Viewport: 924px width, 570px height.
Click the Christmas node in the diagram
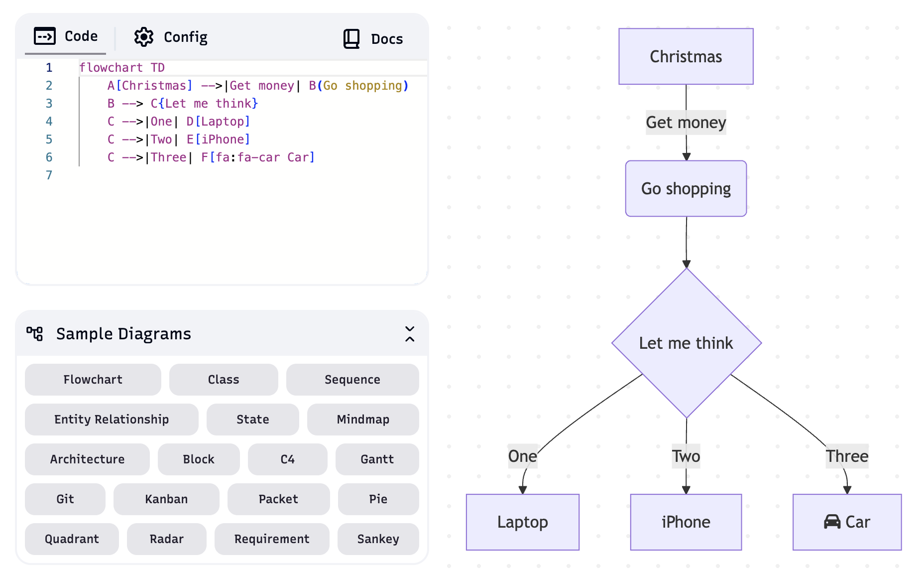(686, 56)
